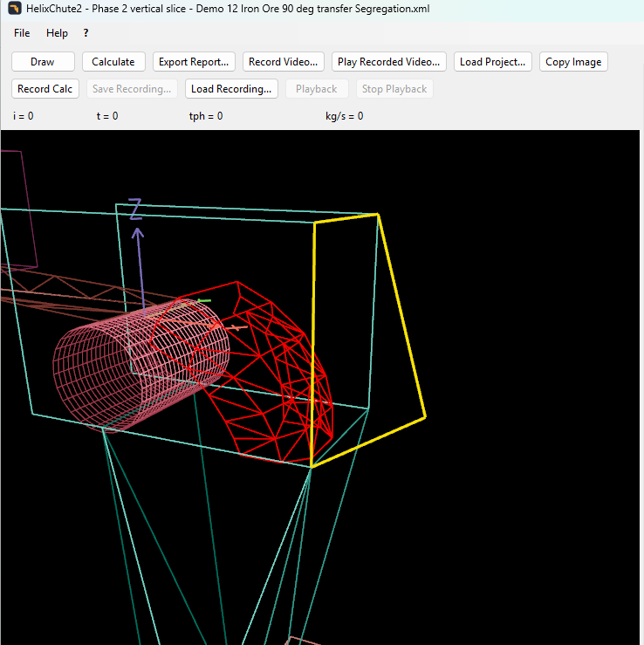The image size is (644, 645).
Task: Click the Save Recording button
Action: (132, 89)
